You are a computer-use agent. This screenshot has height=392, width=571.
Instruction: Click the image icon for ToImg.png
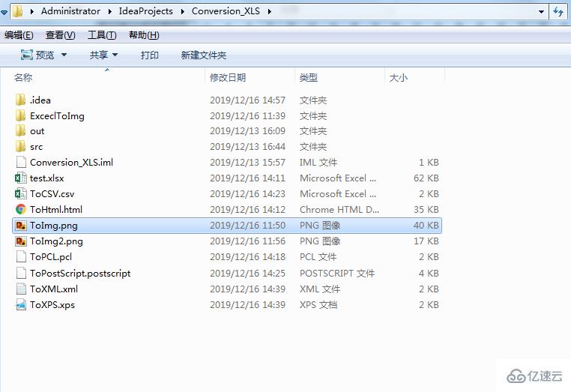pos(21,226)
